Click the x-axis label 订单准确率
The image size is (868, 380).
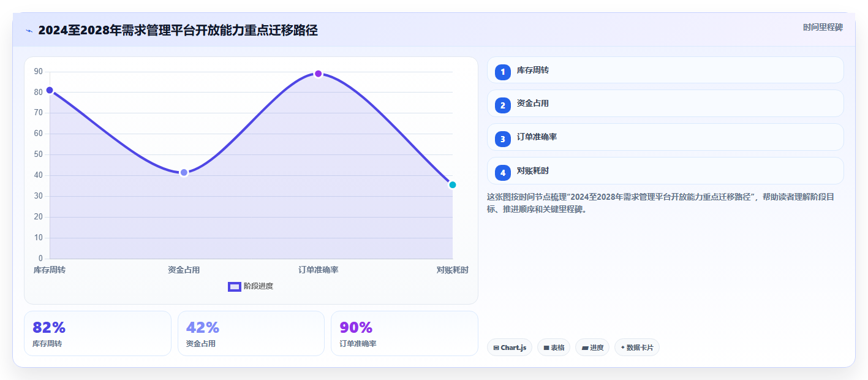tap(319, 270)
